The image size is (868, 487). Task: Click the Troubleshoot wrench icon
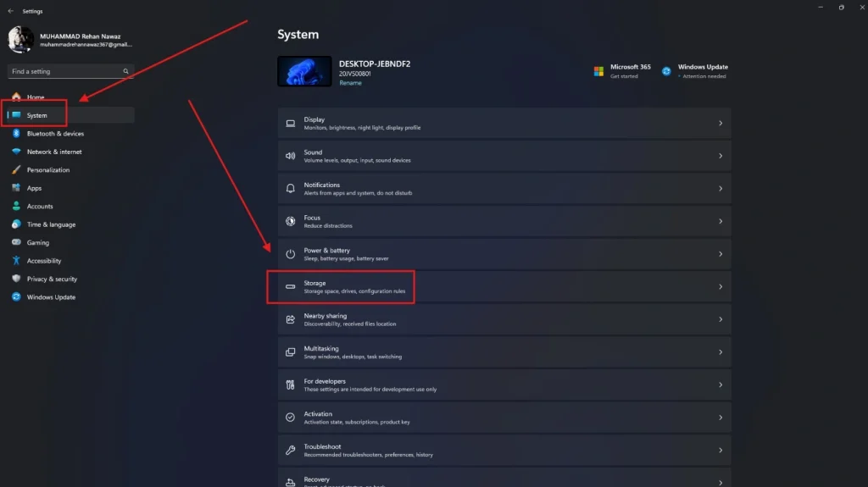click(x=290, y=450)
